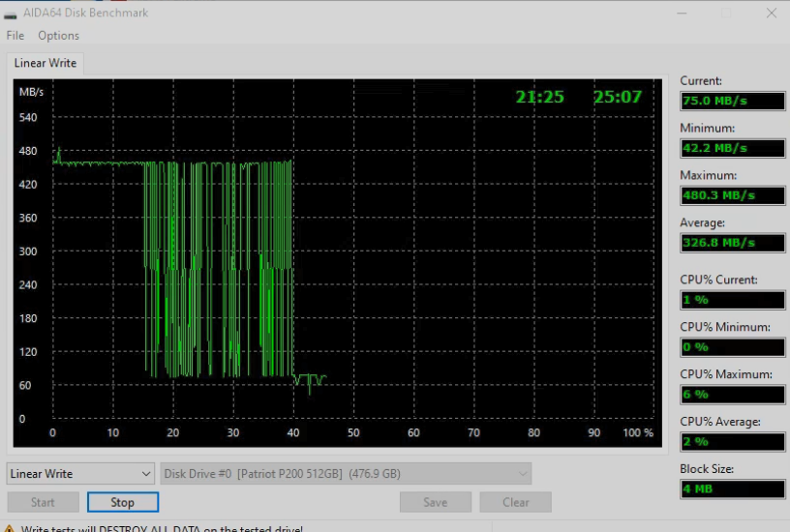Viewport: 790px width, 532px height.
Task: Click the Maximum: label
Action: (x=708, y=175)
